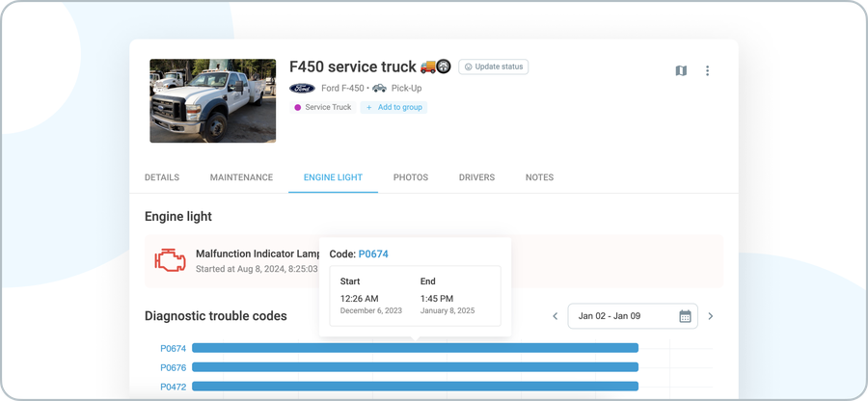
Task: Click the calendar icon in date picker
Action: tap(685, 316)
